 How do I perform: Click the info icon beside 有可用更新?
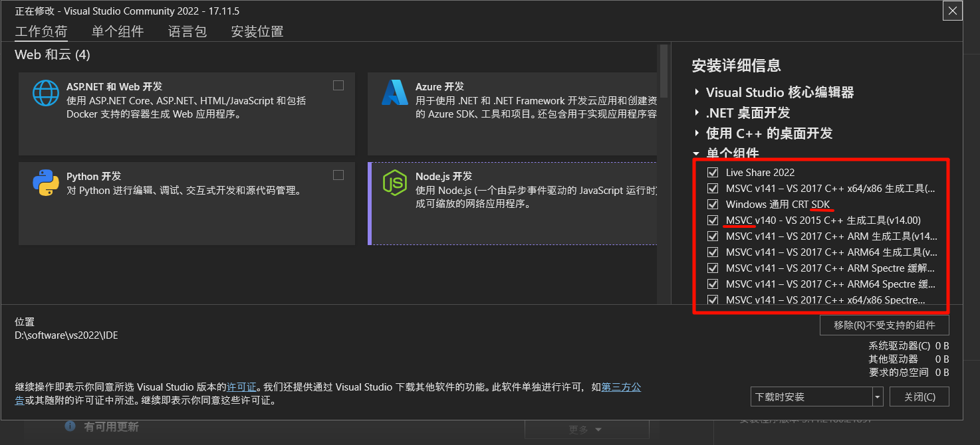(70, 426)
